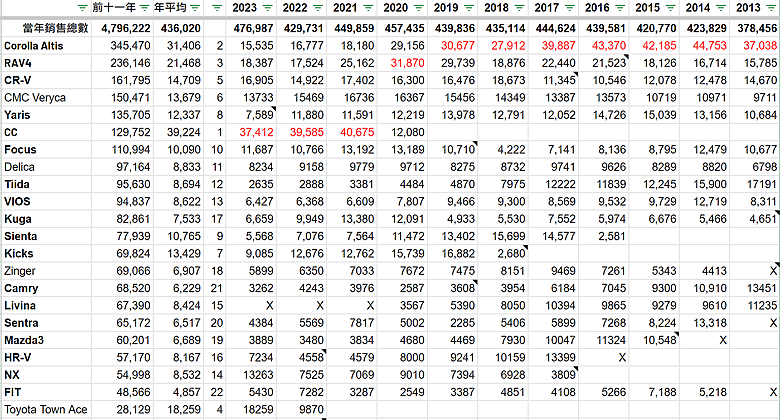
Task: Open the 2019 column filter
Action: click(469, 8)
